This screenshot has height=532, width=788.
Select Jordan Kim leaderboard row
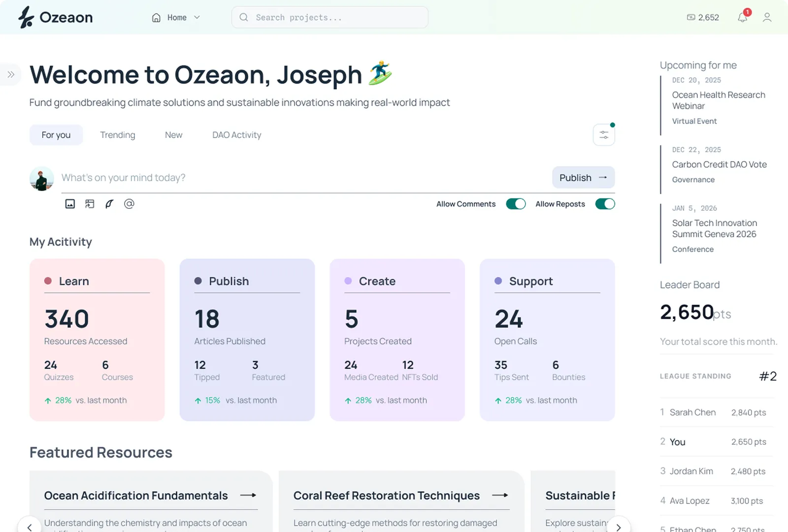tap(717, 471)
